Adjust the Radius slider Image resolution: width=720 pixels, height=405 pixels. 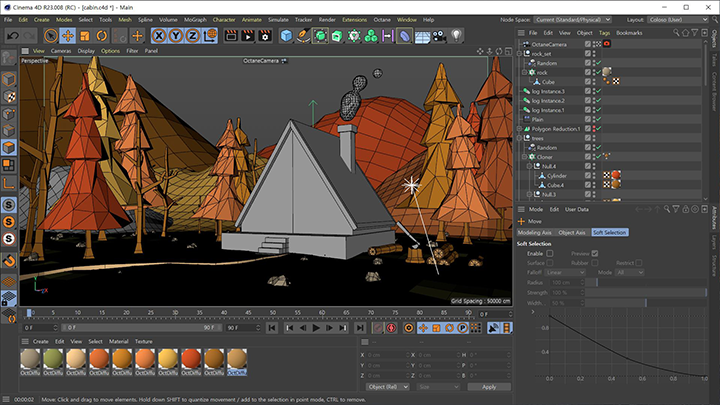646,282
